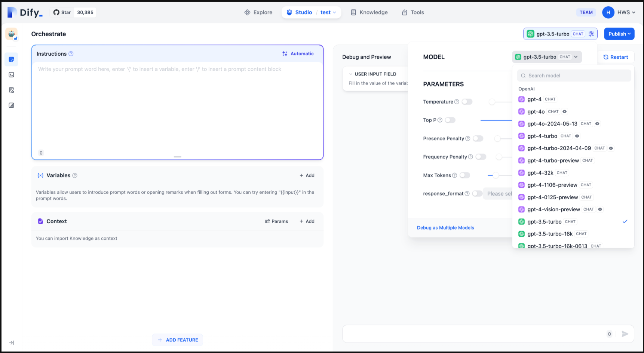Screen dimensions: 644x353
Task: Open the logs and annotations sidebar icon
Action: pos(12,90)
